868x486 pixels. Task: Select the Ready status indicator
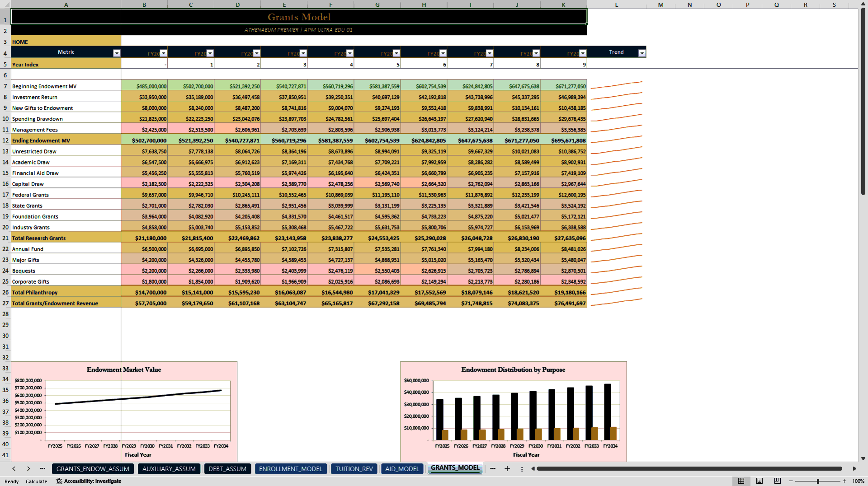pos(11,481)
